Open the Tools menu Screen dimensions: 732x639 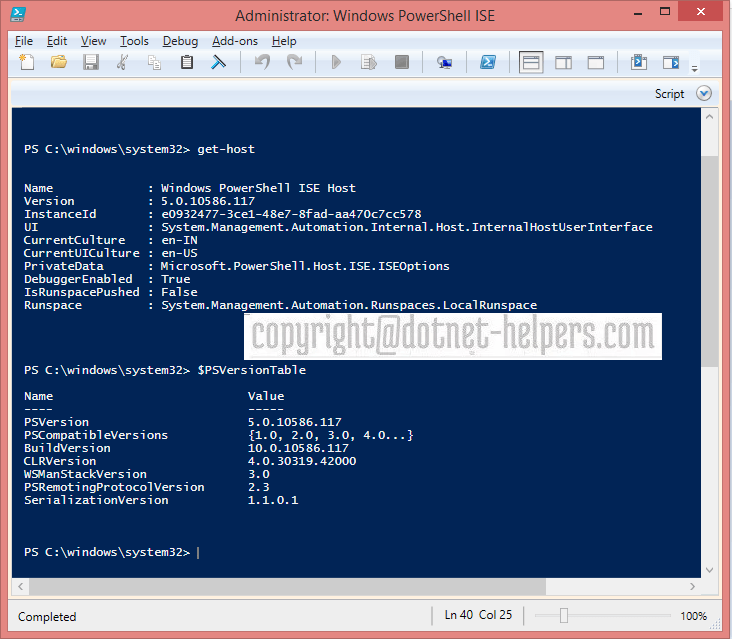(x=134, y=41)
